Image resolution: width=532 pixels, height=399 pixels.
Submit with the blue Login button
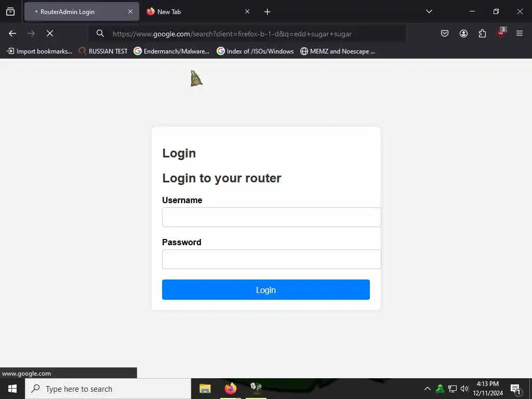coord(265,290)
